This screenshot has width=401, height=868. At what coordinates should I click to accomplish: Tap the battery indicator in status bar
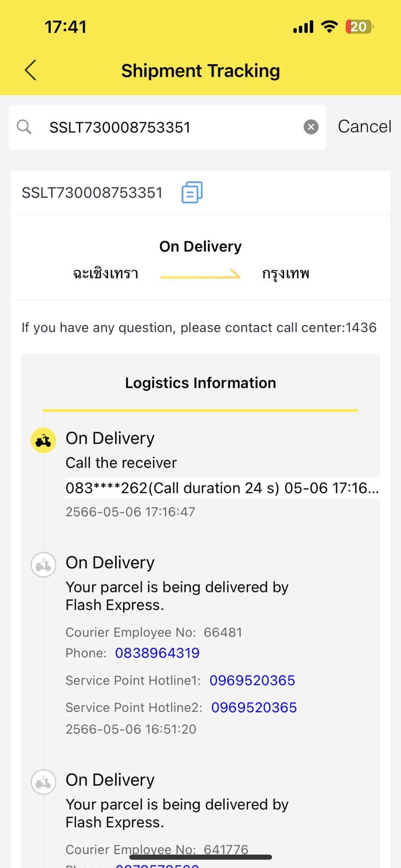pos(359,27)
